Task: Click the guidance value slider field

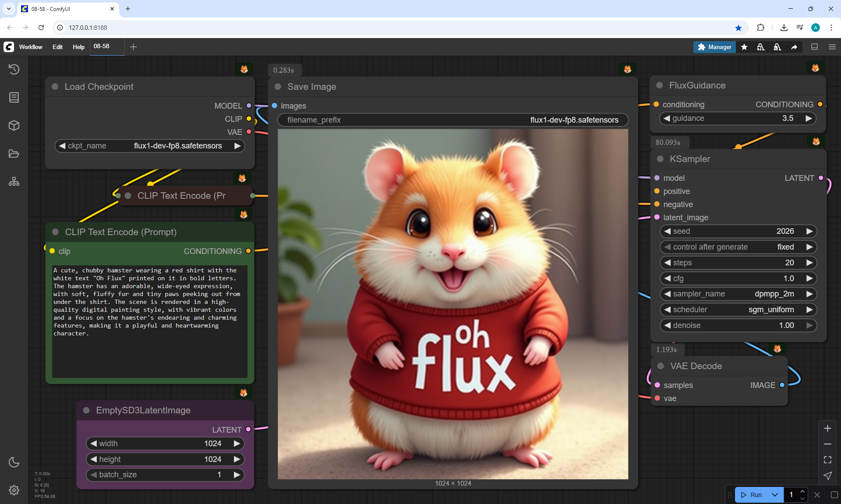Action: point(738,118)
